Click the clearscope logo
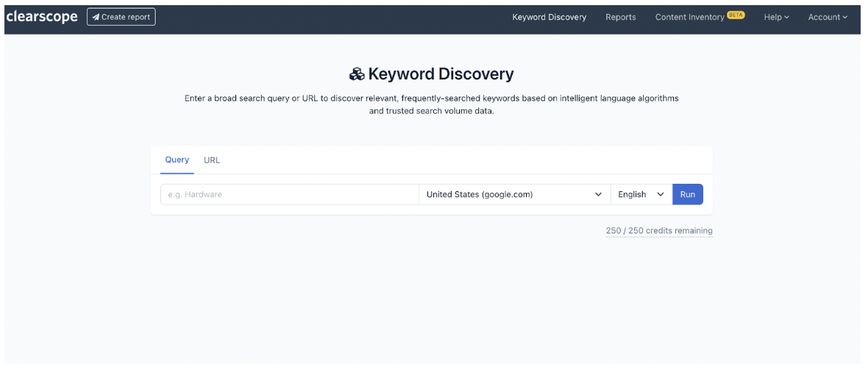 tap(41, 17)
